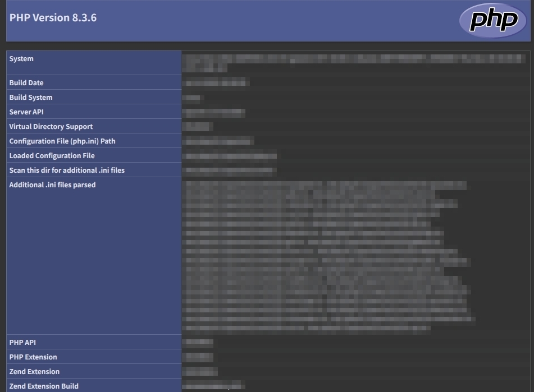
Task: Click the PHP Extension label
Action: [x=32, y=357]
